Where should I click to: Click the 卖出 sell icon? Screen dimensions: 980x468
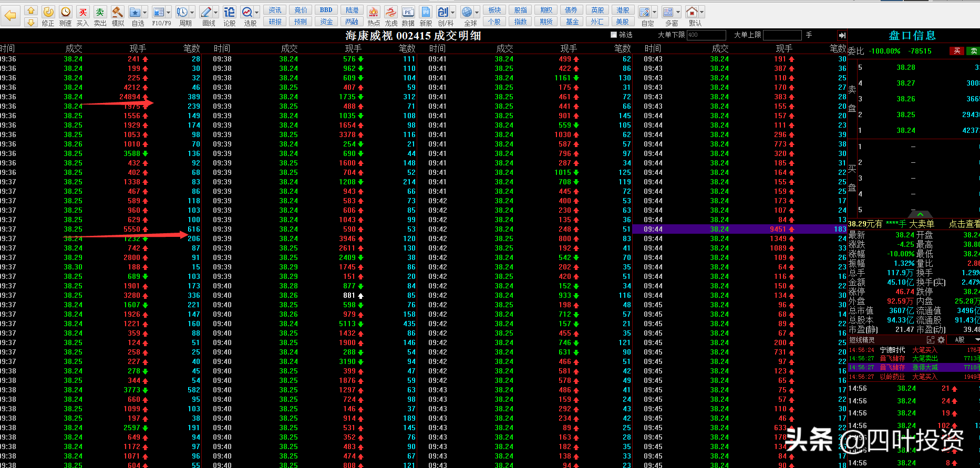(100, 16)
